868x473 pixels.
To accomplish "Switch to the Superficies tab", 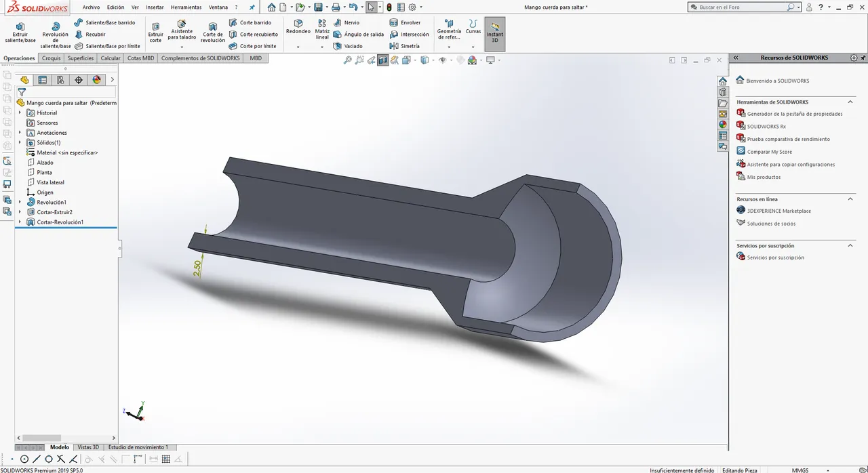I will (81, 58).
